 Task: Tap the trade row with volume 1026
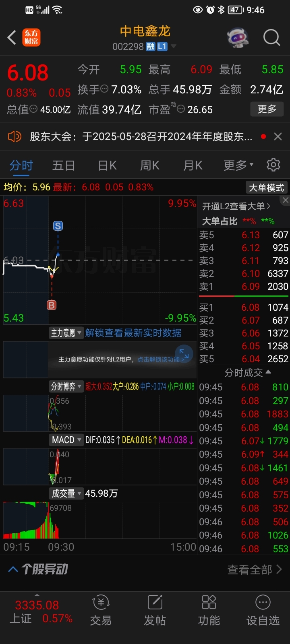244,535
